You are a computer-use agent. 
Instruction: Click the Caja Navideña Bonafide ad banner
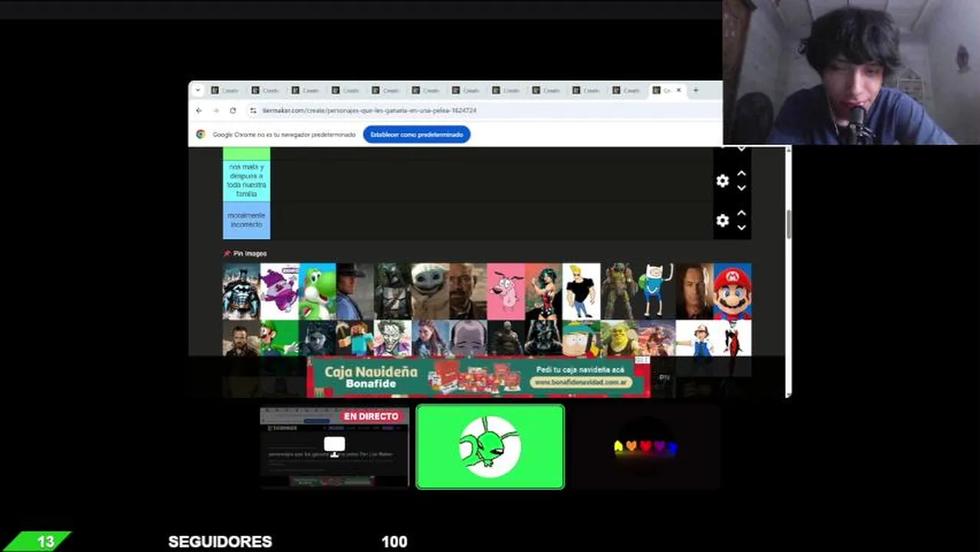(x=478, y=376)
